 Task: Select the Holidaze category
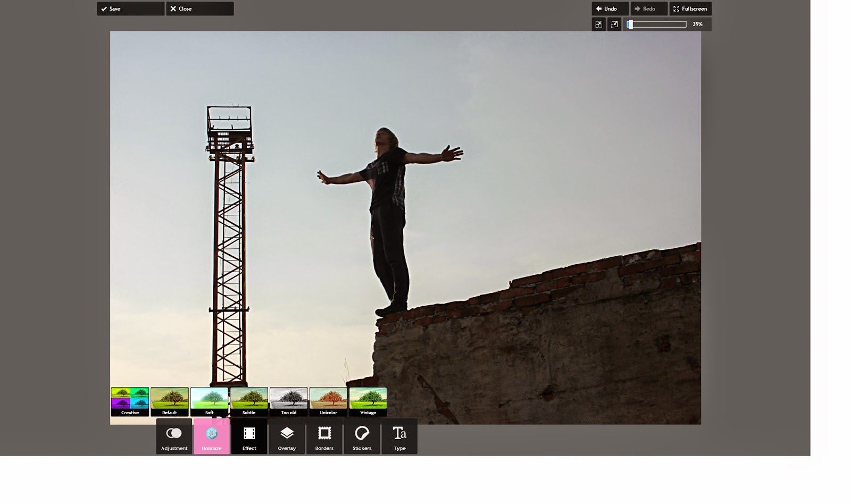pos(212,436)
